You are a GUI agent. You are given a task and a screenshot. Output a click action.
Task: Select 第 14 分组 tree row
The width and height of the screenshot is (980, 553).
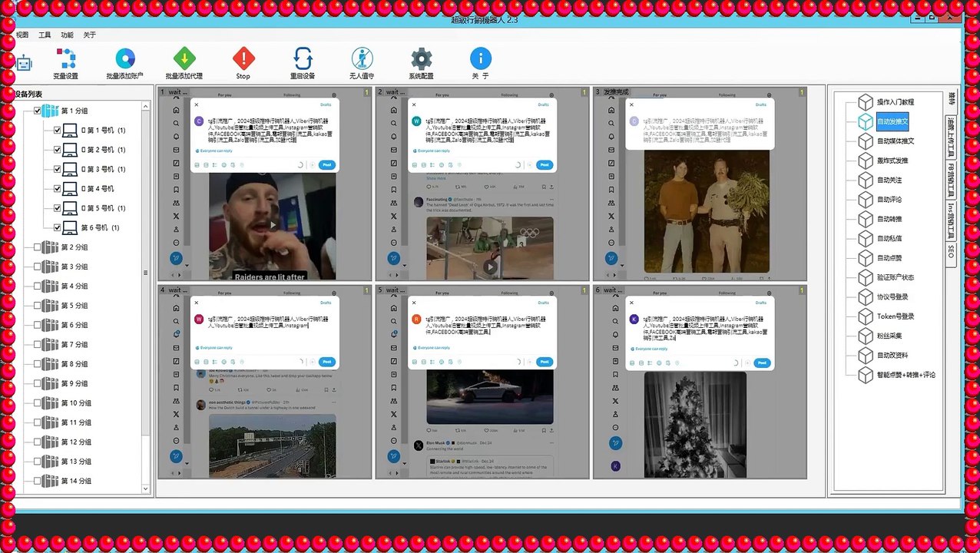coord(76,481)
